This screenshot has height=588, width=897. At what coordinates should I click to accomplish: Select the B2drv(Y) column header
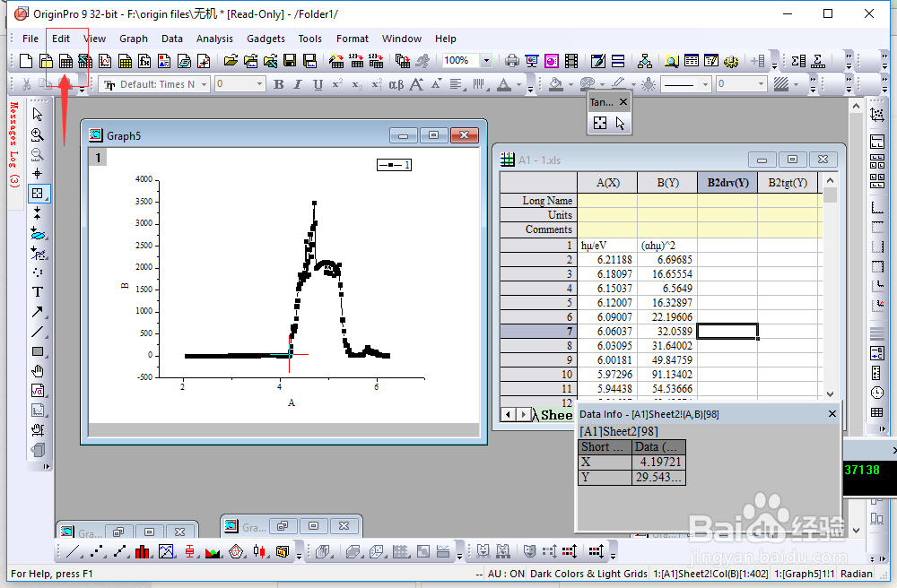pyautogui.click(x=727, y=183)
